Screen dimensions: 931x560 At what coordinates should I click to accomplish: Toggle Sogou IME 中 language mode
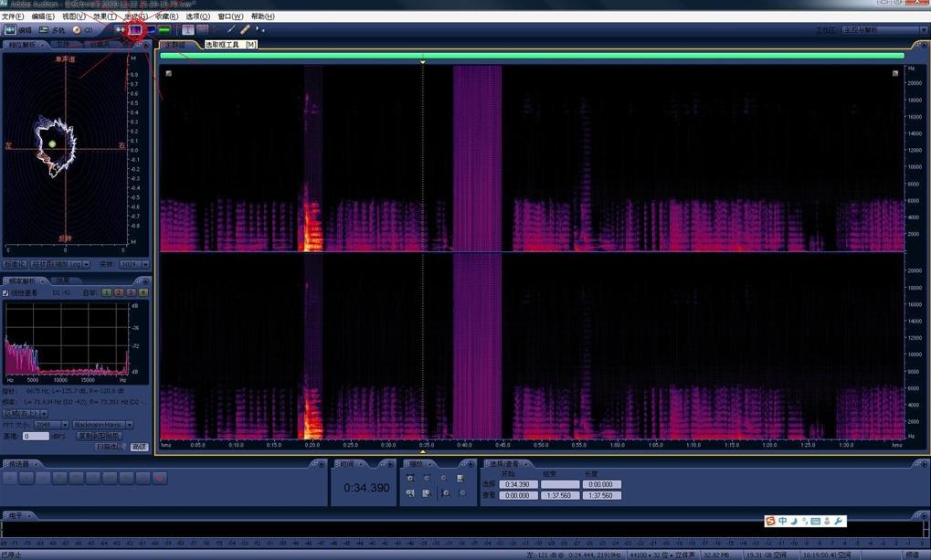click(x=783, y=521)
